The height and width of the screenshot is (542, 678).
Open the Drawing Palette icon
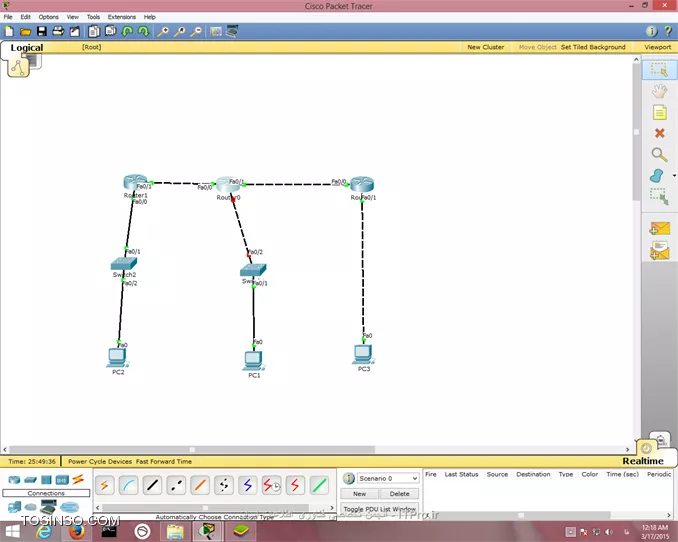click(x=215, y=32)
